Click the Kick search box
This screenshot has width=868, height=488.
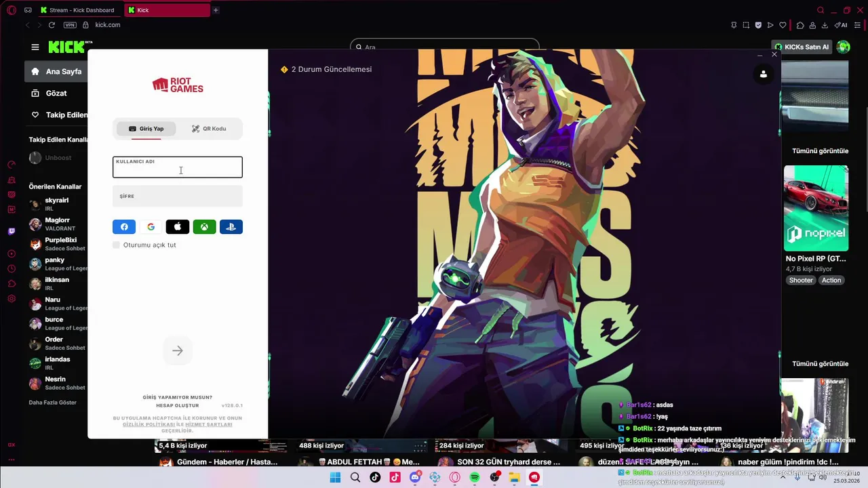[x=445, y=47]
